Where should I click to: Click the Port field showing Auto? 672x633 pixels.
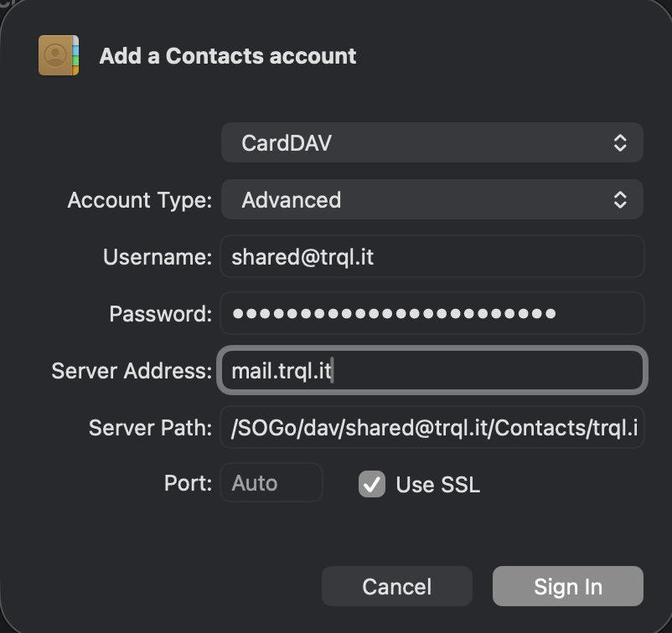[x=271, y=482]
